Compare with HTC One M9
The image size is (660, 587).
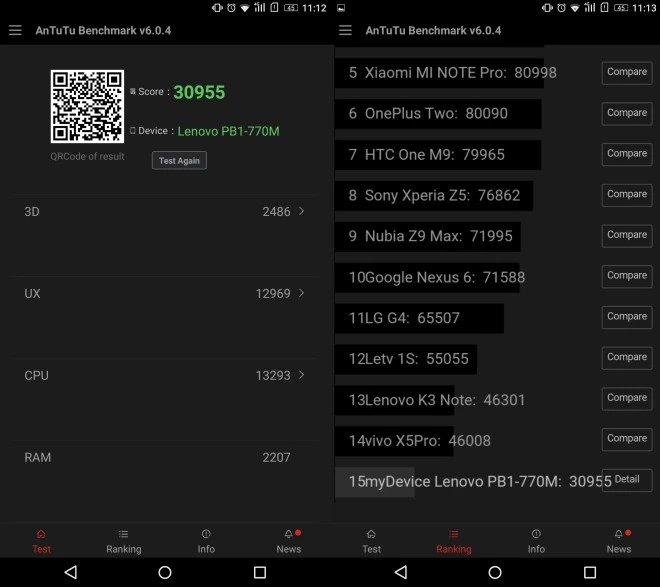[627, 154]
